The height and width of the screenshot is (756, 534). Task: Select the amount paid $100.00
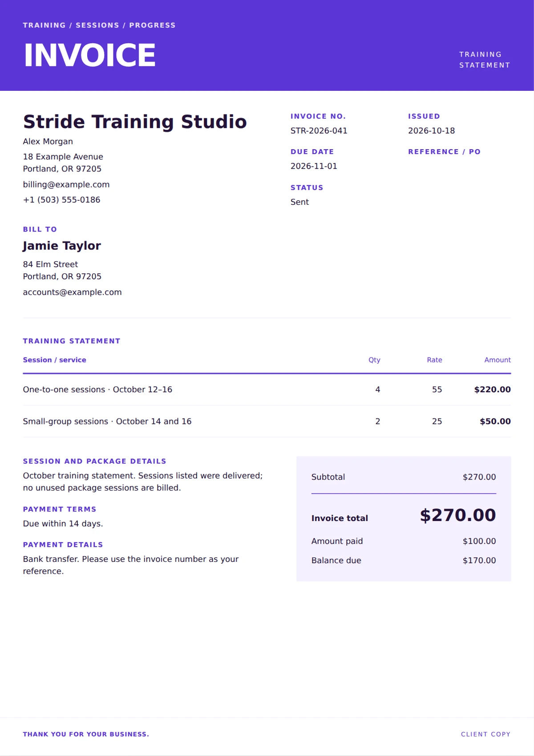click(x=479, y=541)
